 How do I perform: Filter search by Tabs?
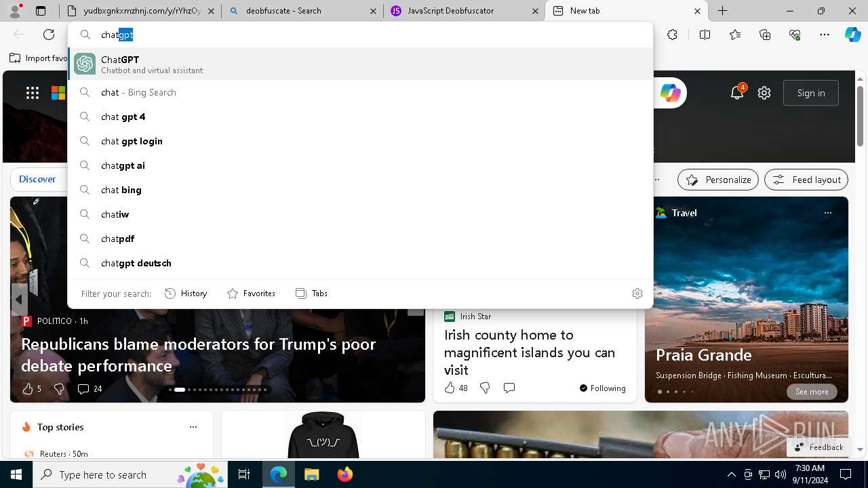click(x=311, y=293)
